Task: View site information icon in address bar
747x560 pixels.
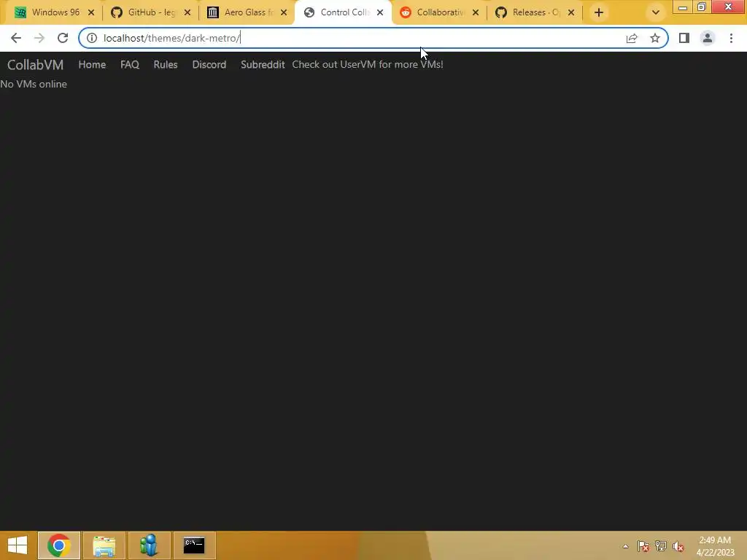Action: tap(91, 38)
